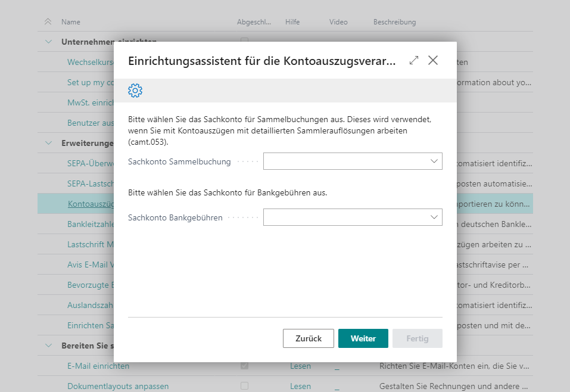
Task: Click the Hilfe column header
Action: tap(292, 21)
